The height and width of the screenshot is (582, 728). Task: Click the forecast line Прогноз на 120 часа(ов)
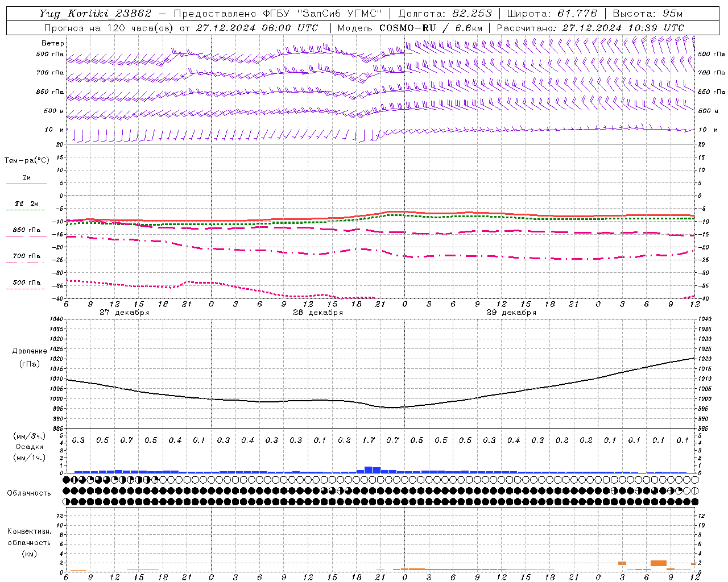click(109, 28)
